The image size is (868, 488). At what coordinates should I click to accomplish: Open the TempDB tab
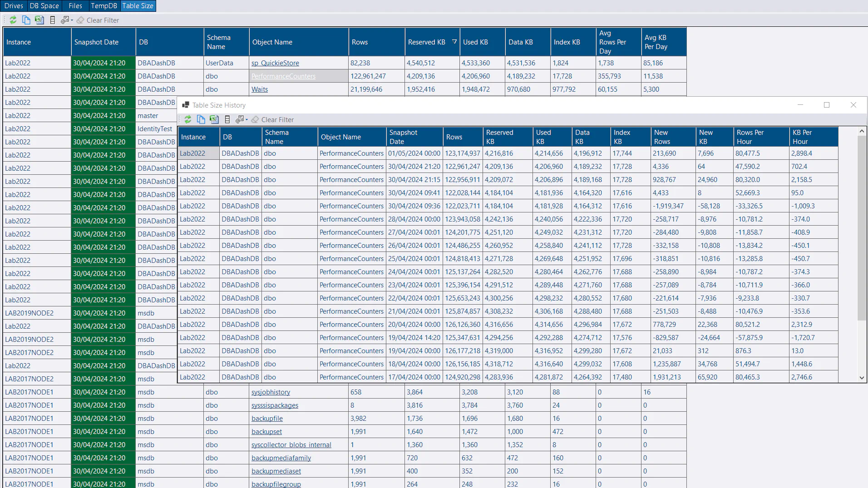(x=104, y=6)
